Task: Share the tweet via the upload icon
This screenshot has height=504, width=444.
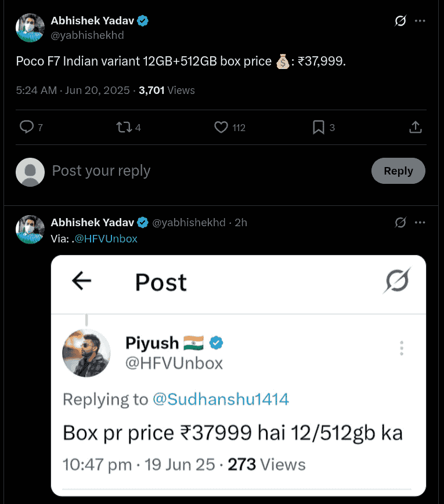Action: (415, 126)
